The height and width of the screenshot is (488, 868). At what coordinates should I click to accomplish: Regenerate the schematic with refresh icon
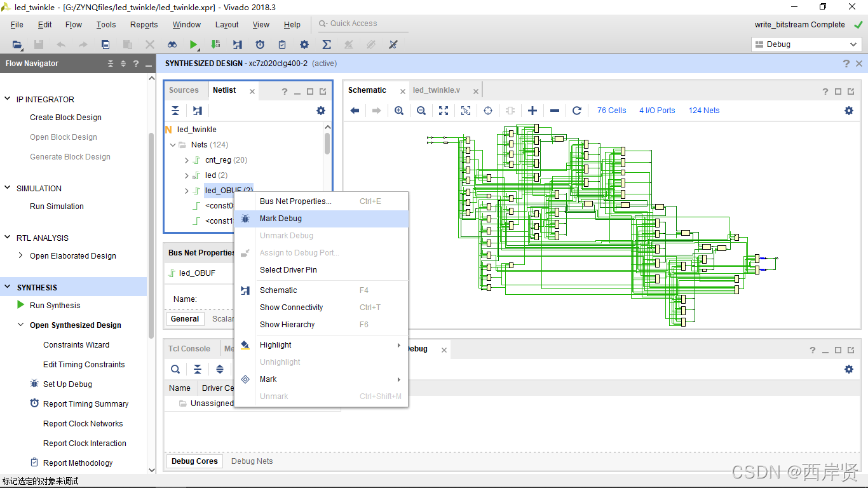577,111
